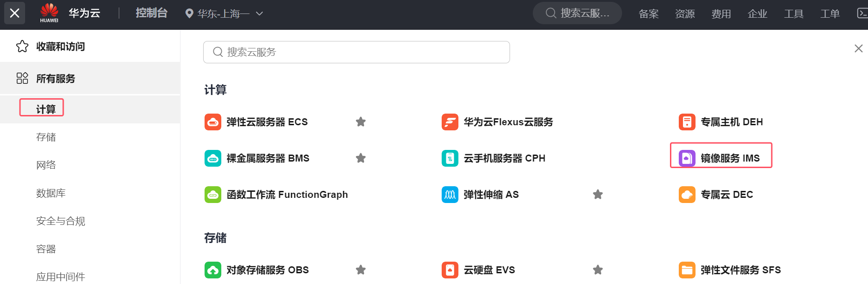Viewport: 868px width, 284px height.
Task: Open 专属云 DEC service link
Action: [727, 195]
